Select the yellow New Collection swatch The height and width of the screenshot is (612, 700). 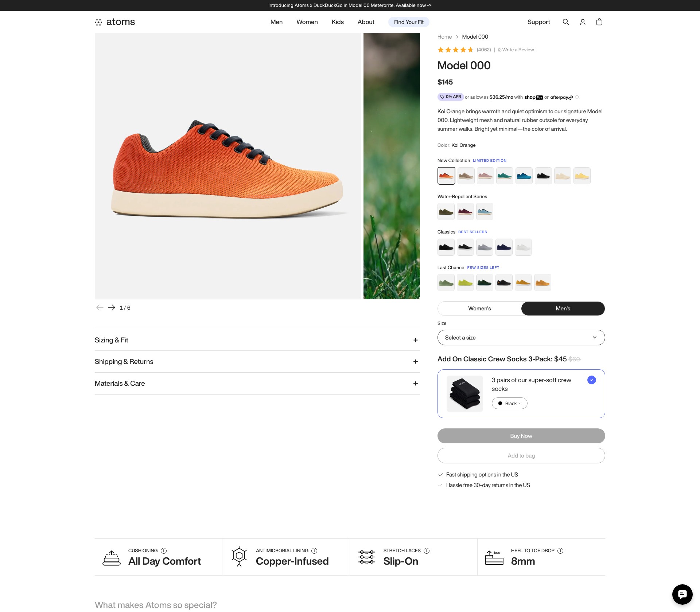(x=582, y=176)
